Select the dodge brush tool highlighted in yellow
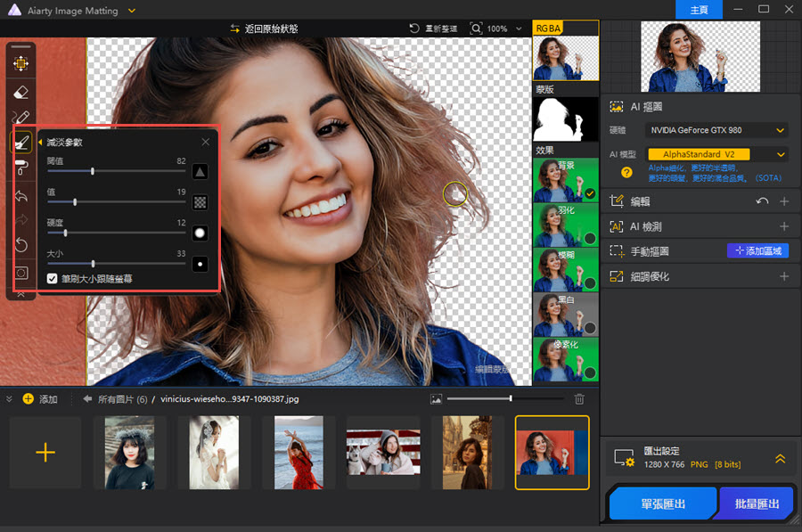The width and height of the screenshot is (802, 532). [21, 143]
